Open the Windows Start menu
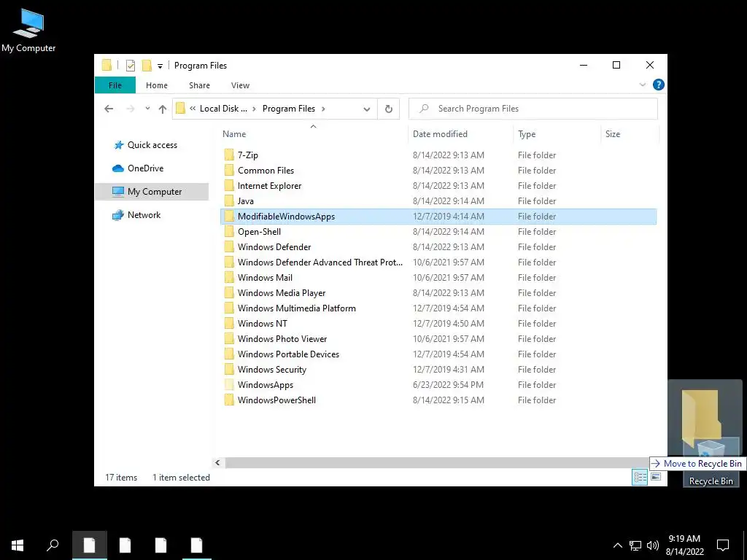Screen dimensions: 747x560 [x=18, y=545]
